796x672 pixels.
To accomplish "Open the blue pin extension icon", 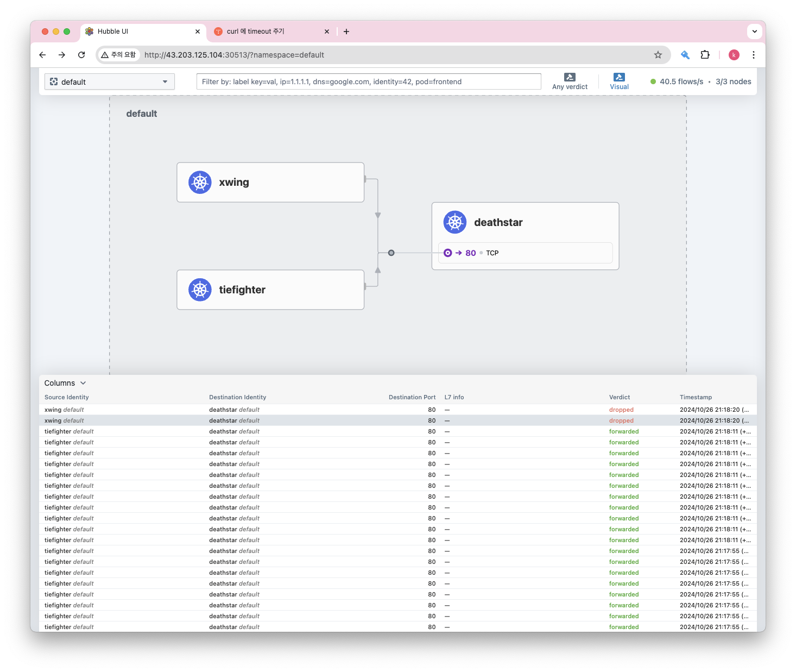I will tap(685, 55).
